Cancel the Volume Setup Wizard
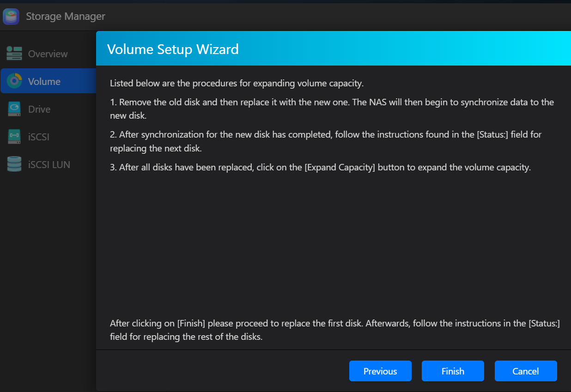 [x=526, y=371]
